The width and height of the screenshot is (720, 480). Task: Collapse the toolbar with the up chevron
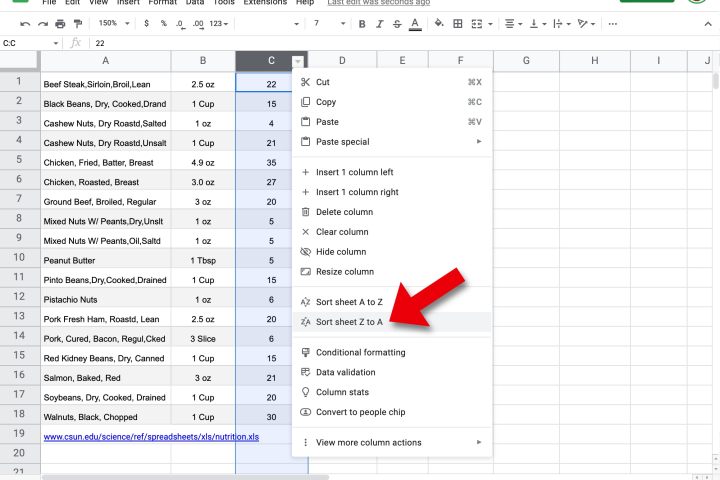[708, 24]
